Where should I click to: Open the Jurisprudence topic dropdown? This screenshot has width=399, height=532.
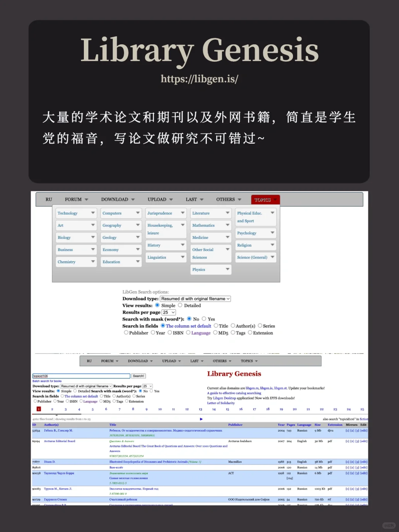pyautogui.click(x=166, y=213)
